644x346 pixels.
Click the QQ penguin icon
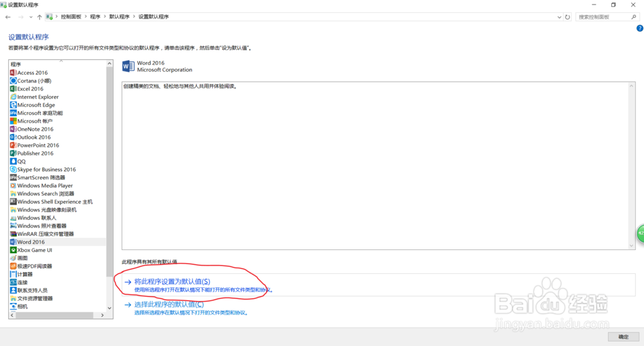(13, 162)
